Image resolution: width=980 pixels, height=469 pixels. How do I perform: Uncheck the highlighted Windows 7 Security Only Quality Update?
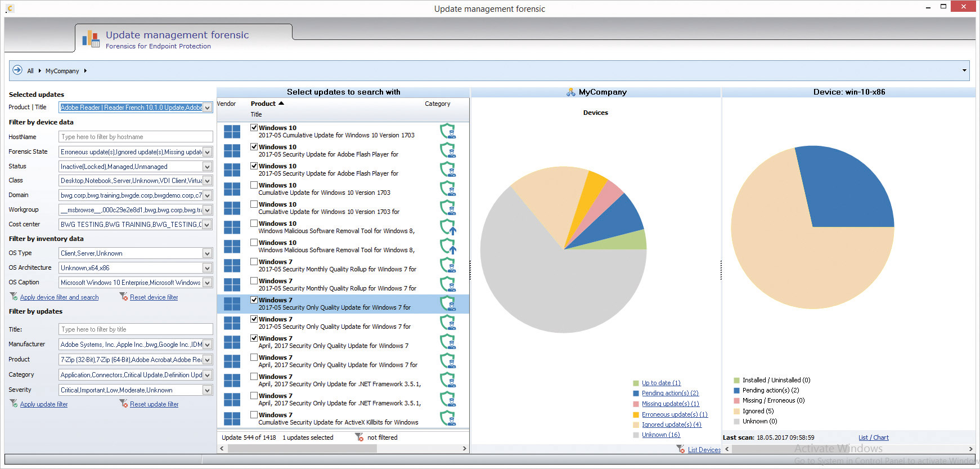pyautogui.click(x=254, y=300)
